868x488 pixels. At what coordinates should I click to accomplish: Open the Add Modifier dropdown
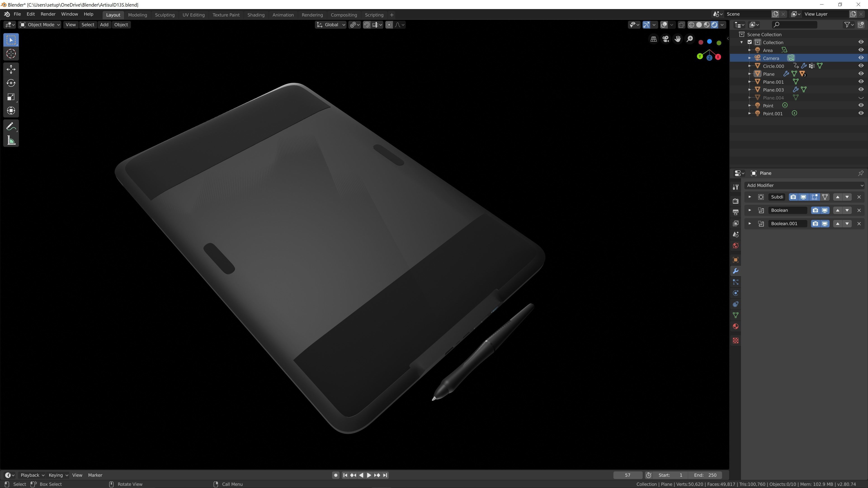coord(804,185)
